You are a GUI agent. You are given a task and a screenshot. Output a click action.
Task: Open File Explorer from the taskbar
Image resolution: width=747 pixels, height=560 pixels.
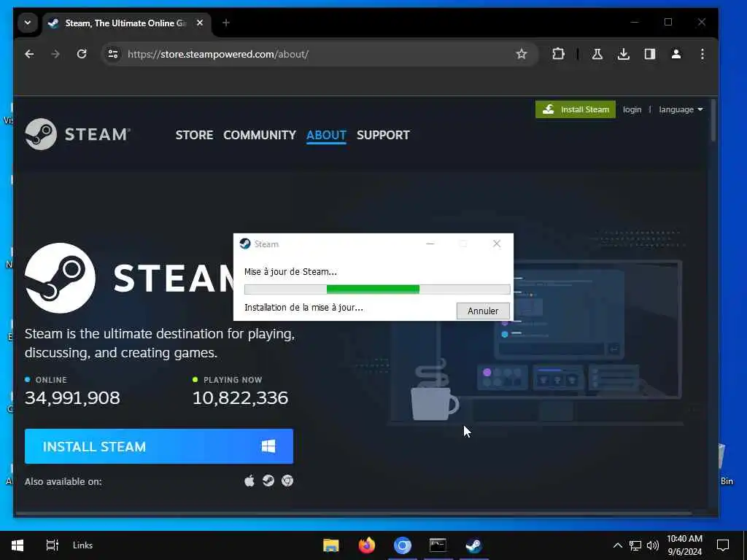(x=330, y=545)
